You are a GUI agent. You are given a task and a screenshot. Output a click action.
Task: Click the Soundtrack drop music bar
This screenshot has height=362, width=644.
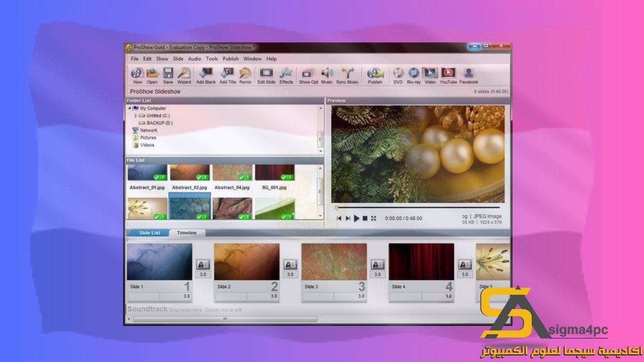click(x=317, y=309)
